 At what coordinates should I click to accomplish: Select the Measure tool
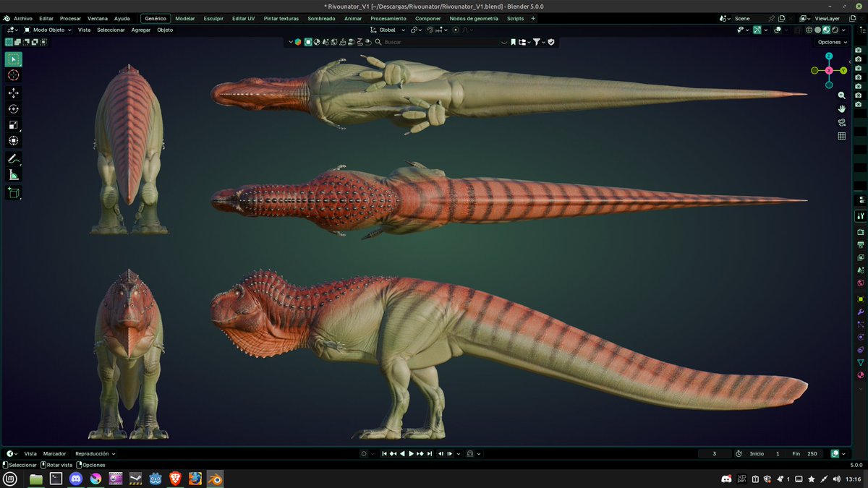[x=13, y=174]
